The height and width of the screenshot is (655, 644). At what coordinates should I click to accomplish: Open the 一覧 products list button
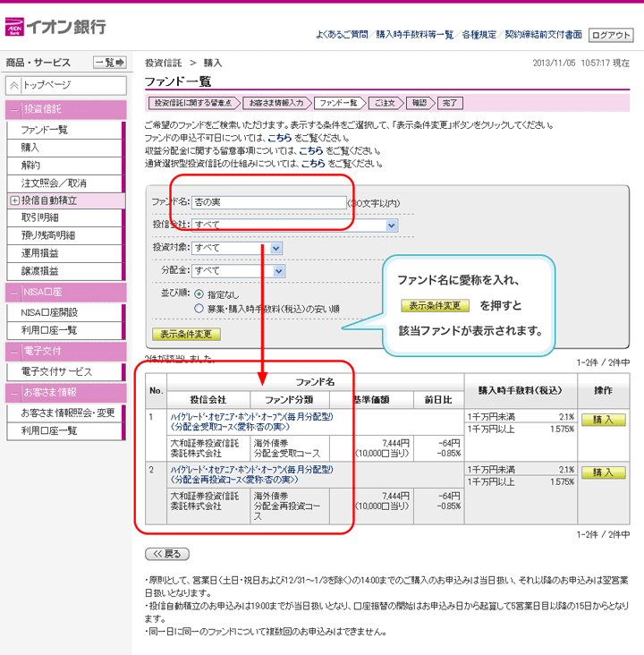109,63
